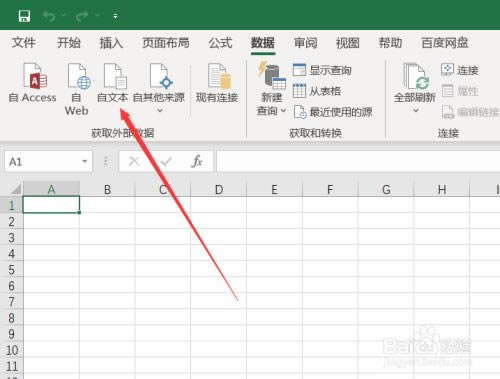Click the 全部刷新 icon
500x379 pixels.
click(x=415, y=77)
